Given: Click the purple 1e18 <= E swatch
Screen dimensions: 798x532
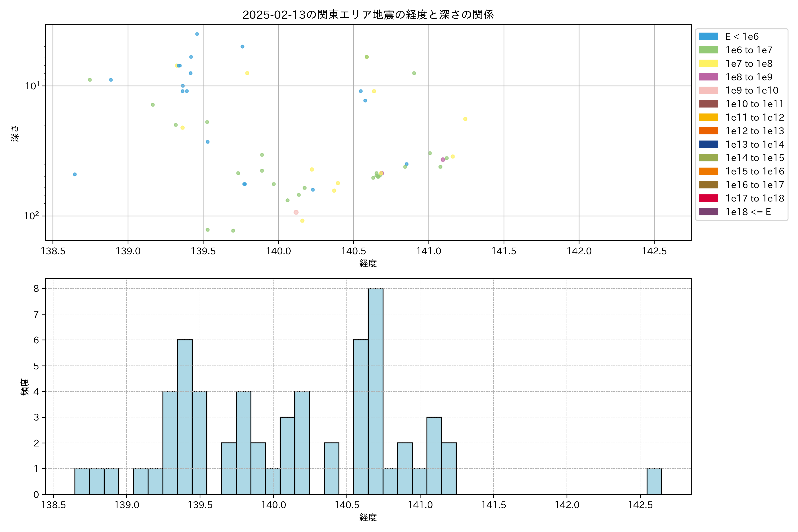Looking at the screenshot, I should tap(708, 212).
